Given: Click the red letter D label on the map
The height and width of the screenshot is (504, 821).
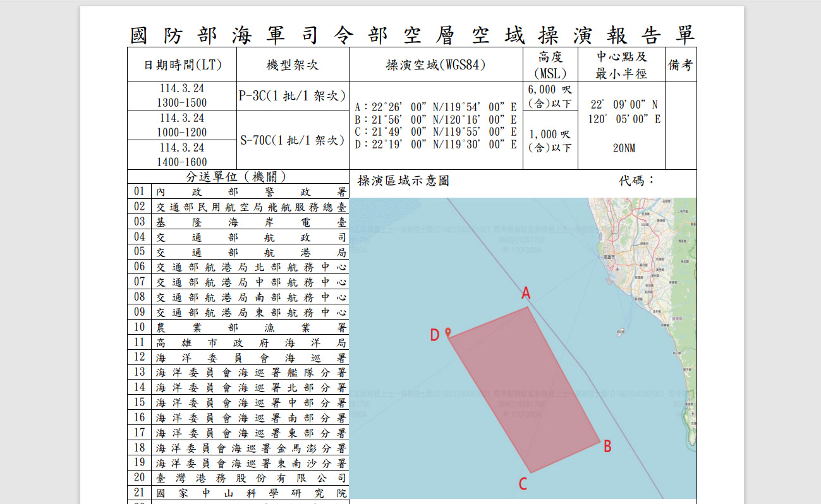Looking at the screenshot, I should pos(435,335).
